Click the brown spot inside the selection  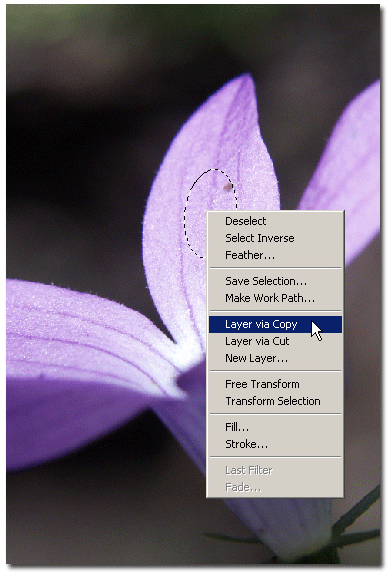228,187
